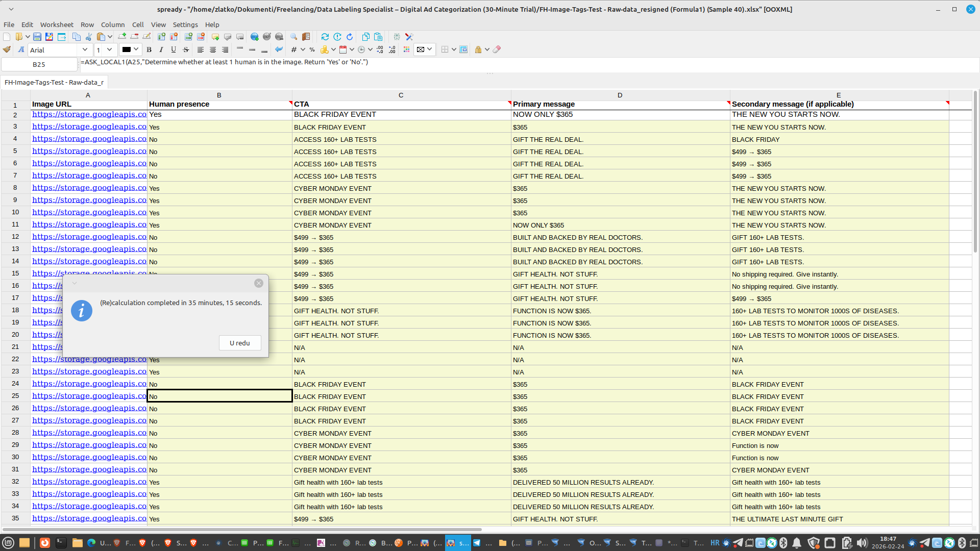Open the font color swatch picker
This screenshot has height=551, width=980.
pyautogui.click(x=130, y=49)
